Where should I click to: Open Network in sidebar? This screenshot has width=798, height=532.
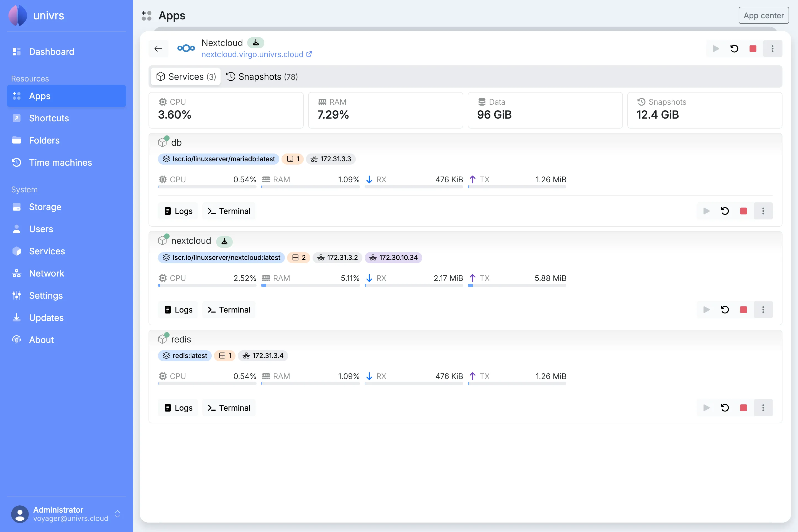pos(66,273)
